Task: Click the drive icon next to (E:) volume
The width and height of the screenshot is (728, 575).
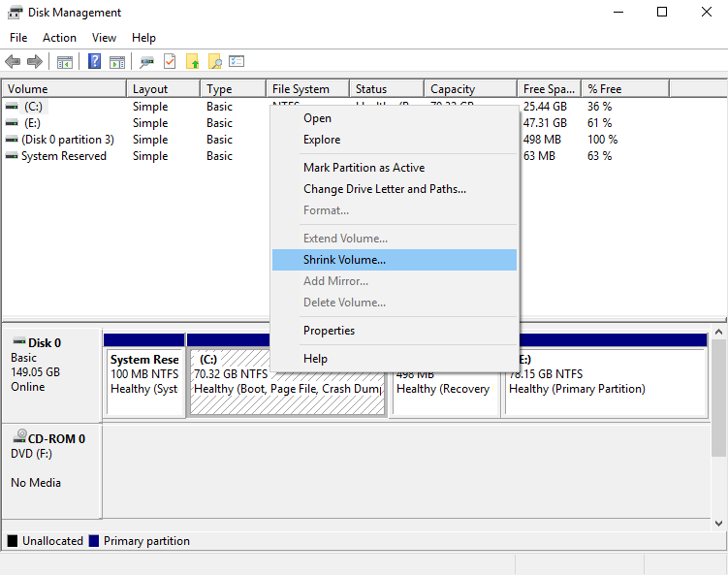Action: point(12,123)
